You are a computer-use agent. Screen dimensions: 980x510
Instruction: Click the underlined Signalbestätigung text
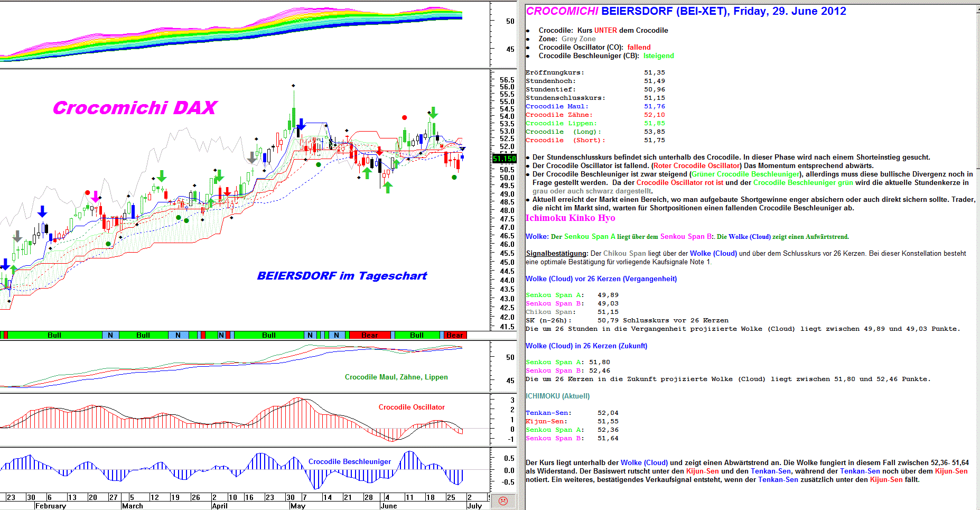click(556, 254)
